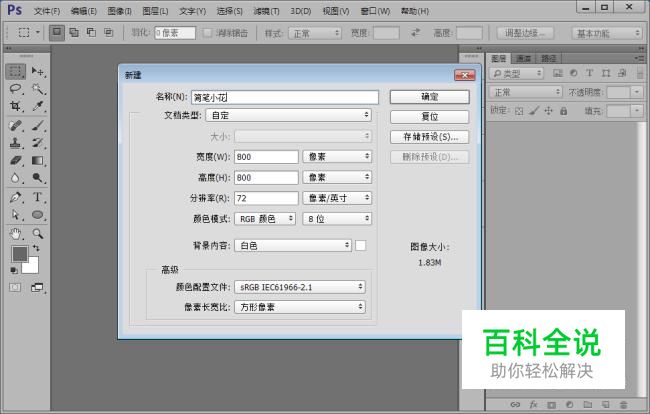Image resolution: width=650 pixels, height=414 pixels.
Task: Select the Clone Stamp tool
Action: [x=16, y=143]
